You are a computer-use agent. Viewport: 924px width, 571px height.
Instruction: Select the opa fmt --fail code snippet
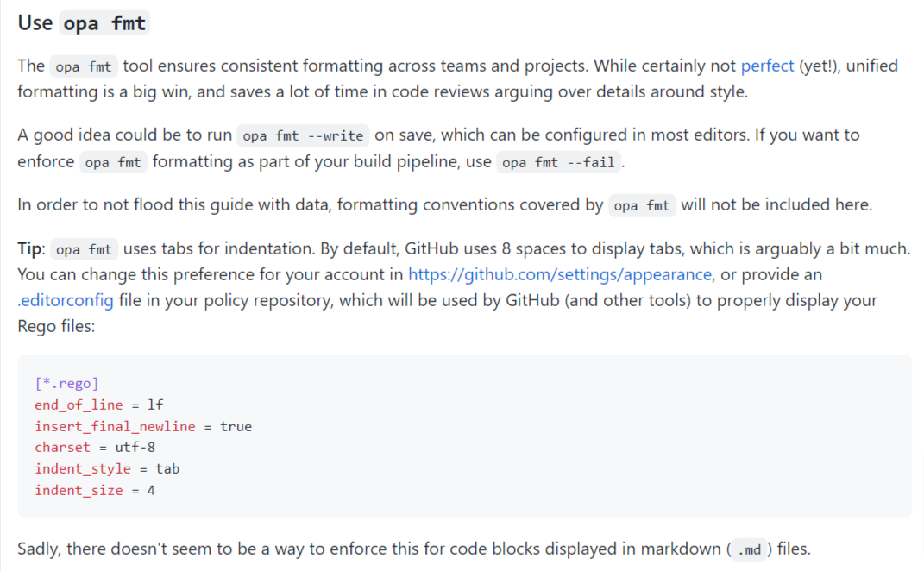(x=558, y=161)
